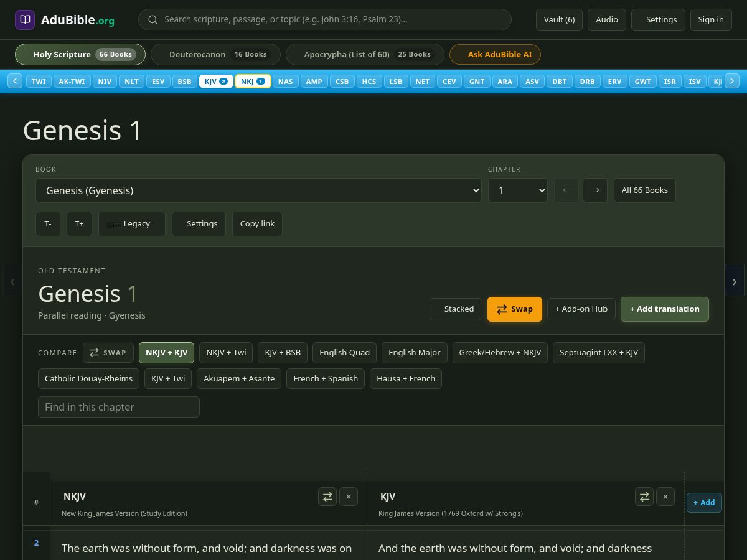
Task: Click the right edge page navigation chevron
Action: pyautogui.click(x=735, y=280)
